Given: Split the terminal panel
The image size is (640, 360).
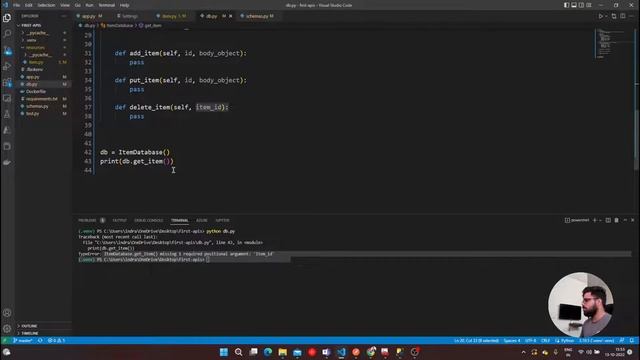Looking at the screenshot, I should click(x=608, y=220).
